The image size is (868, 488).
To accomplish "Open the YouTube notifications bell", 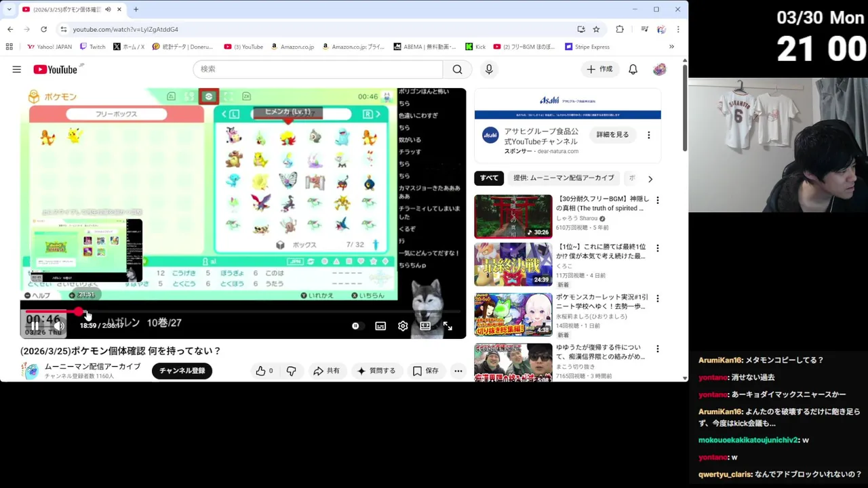I will (x=633, y=69).
